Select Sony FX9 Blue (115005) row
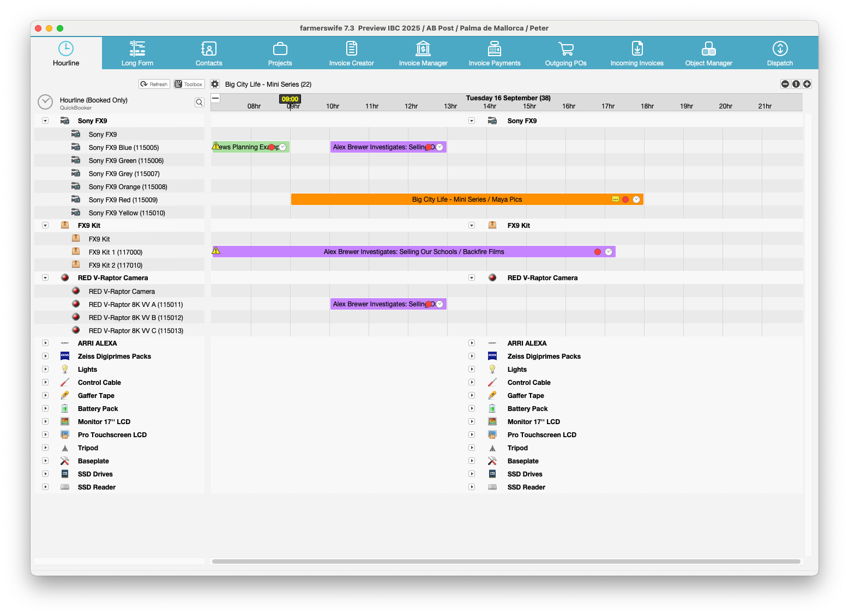The width and height of the screenshot is (849, 616). (x=119, y=147)
